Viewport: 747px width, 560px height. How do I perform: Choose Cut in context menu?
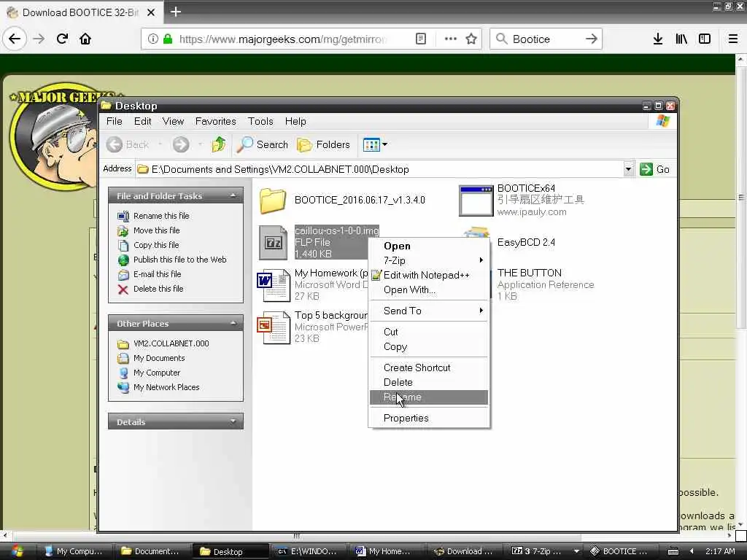pos(429,332)
